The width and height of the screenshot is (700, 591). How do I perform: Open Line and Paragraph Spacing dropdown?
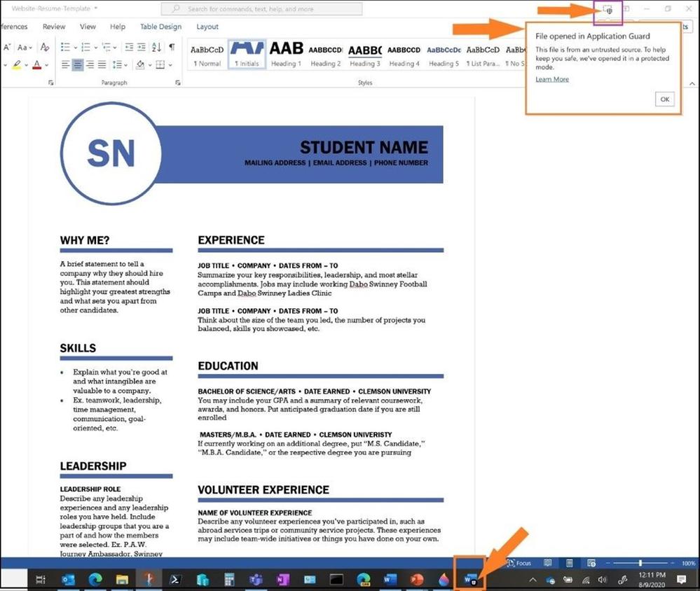tap(119, 65)
